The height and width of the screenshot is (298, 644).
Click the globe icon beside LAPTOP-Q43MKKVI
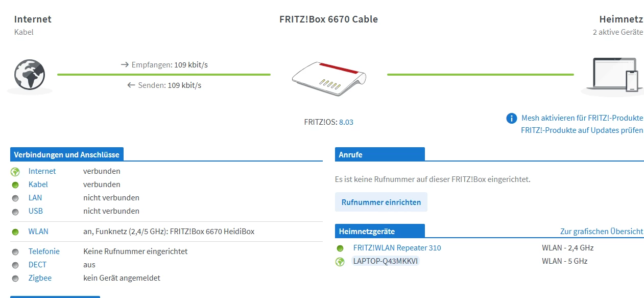click(x=340, y=262)
